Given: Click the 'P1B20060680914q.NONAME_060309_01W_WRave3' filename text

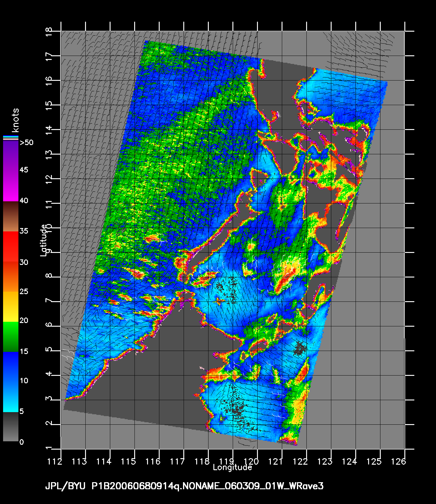Looking at the screenshot, I should click(207, 486).
